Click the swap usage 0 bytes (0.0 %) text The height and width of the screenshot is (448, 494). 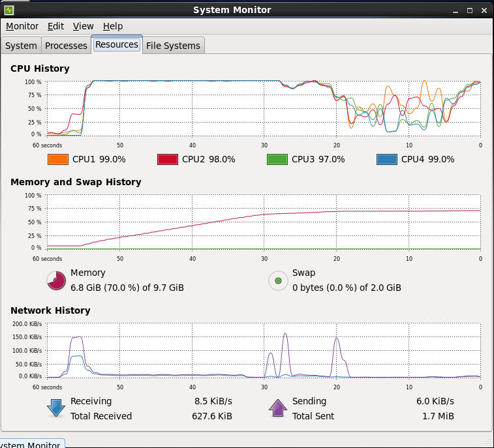coord(347,288)
